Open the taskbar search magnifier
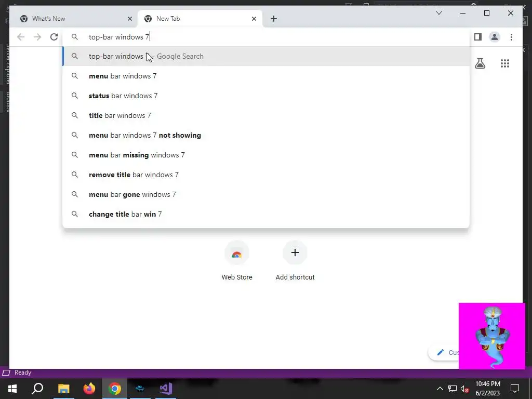The height and width of the screenshot is (399, 532). pyautogui.click(x=37, y=389)
